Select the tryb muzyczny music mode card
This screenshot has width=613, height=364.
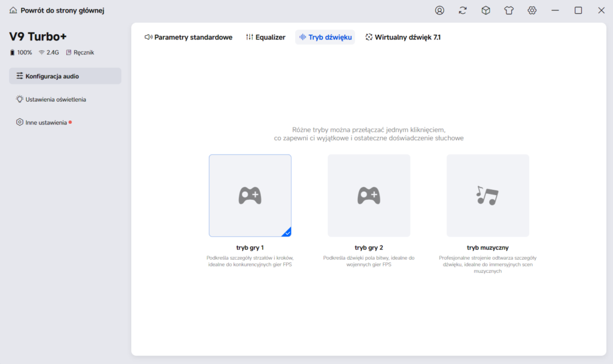click(487, 196)
